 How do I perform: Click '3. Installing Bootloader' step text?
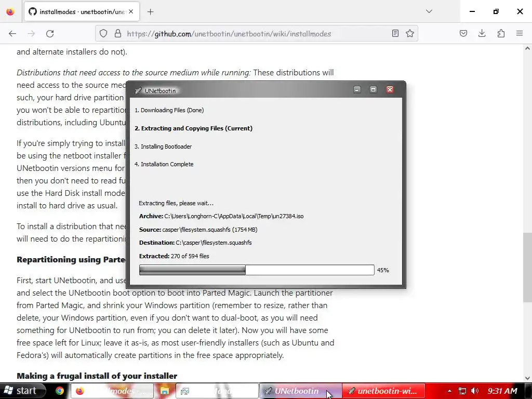coord(163,147)
